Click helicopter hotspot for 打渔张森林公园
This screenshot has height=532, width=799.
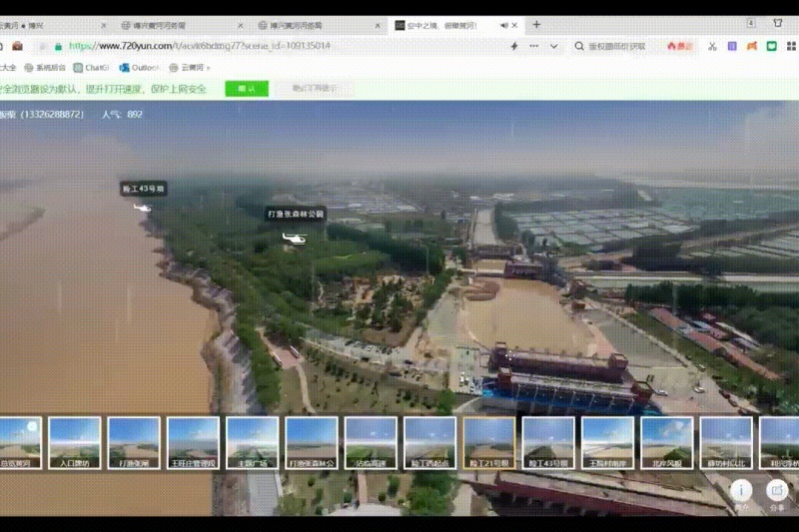294,238
